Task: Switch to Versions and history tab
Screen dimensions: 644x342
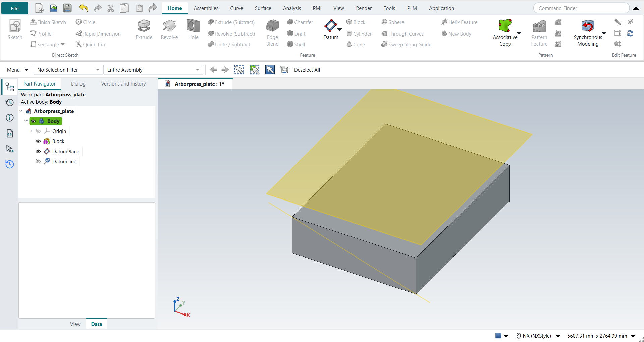Action: point(123,84)
